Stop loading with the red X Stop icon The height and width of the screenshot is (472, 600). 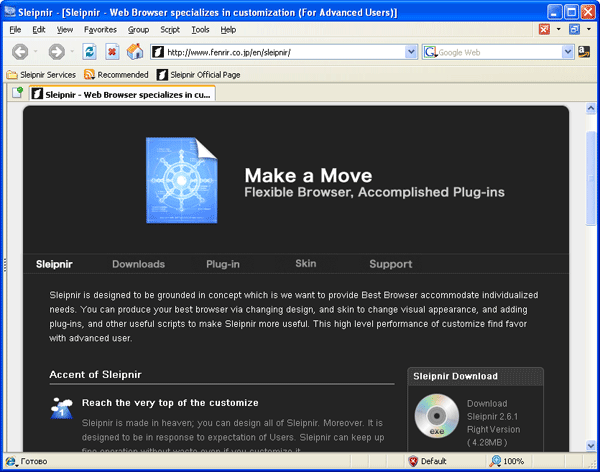(x=112, y=52)
